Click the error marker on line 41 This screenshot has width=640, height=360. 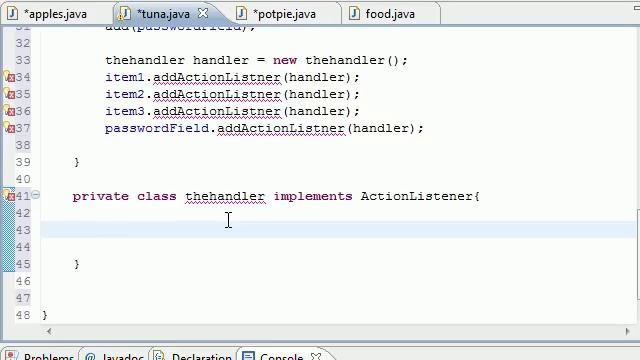(x=9, y=195)
